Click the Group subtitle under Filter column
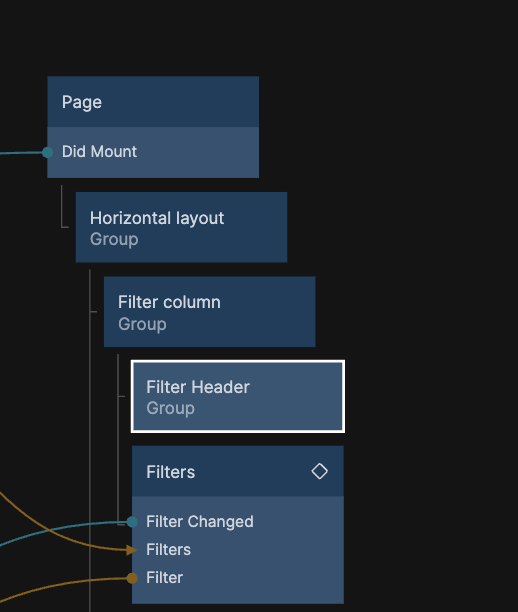This screenshot has height=612, width=518. click(142, 324)
